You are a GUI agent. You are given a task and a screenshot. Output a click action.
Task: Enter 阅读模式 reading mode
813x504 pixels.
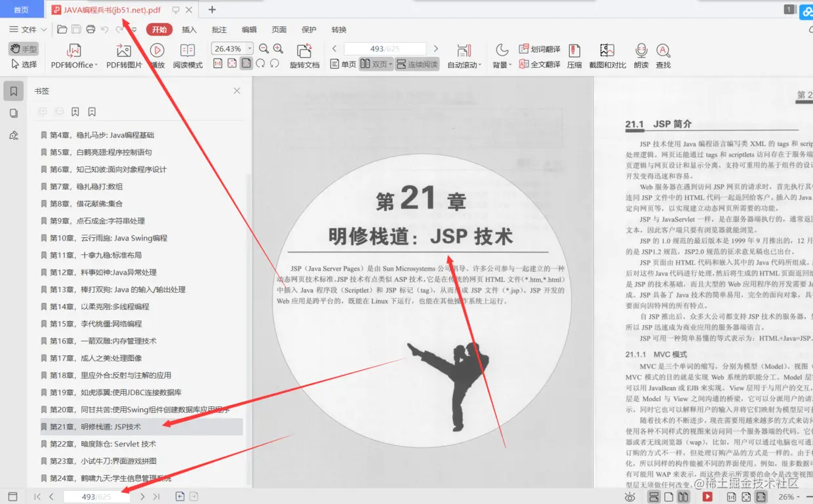[188, 56]
